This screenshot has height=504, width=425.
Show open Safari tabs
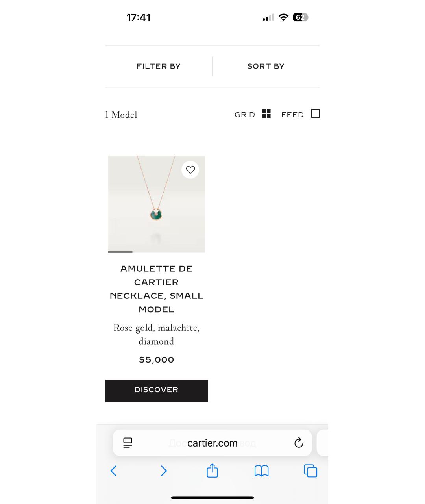click(310, 471)
